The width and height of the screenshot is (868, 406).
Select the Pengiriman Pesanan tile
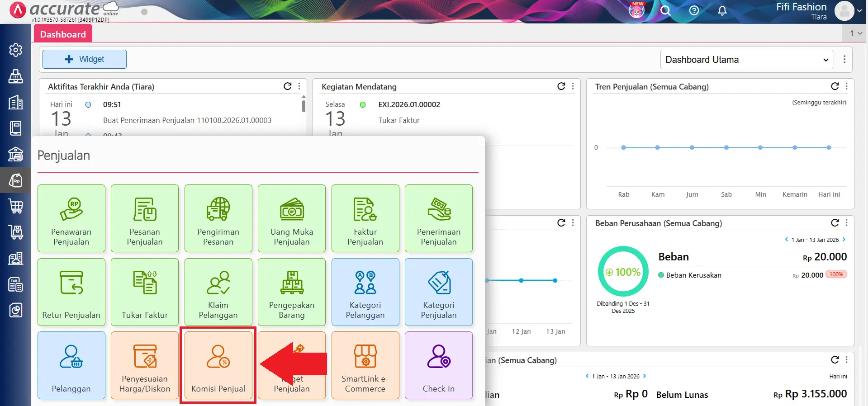coord(218,218)
